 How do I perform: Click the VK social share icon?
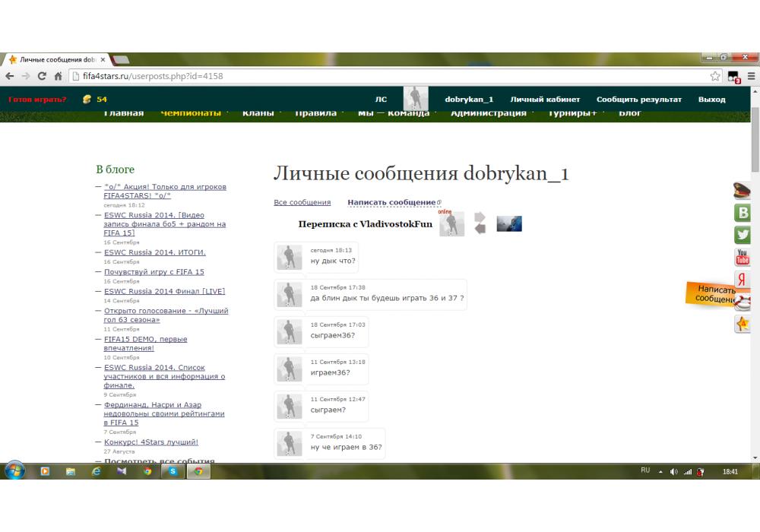pyautogui.click(x=742, y=213)
